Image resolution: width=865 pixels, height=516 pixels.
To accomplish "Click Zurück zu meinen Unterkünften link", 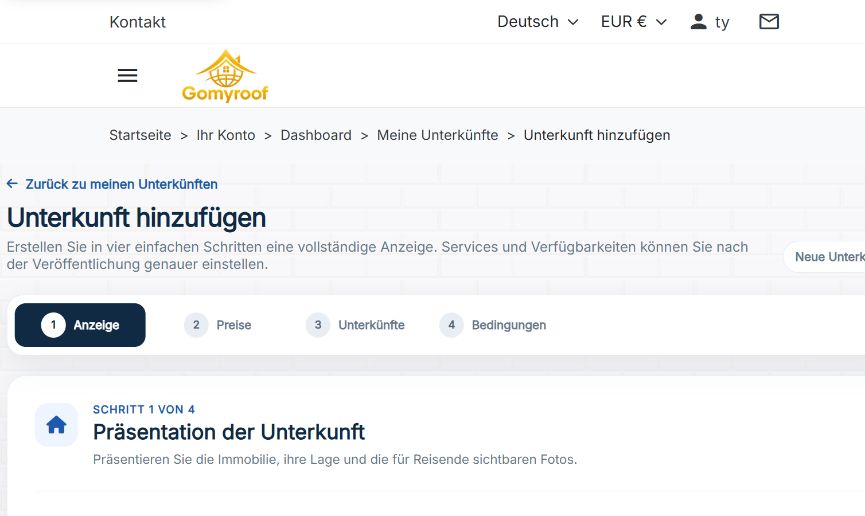I will pyautogui.click(x=121, y=184).
